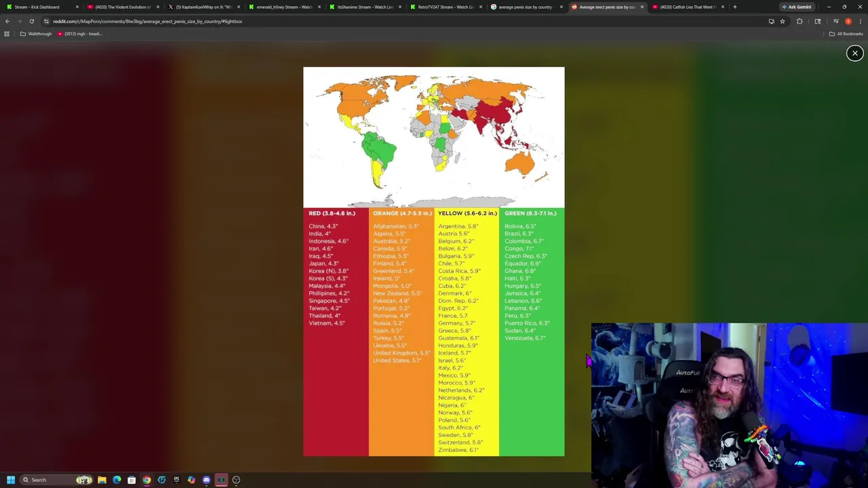Click the YELLOW (5.6-6.2 in.) column header
The image size is (868, 488).
click(467, 213)
